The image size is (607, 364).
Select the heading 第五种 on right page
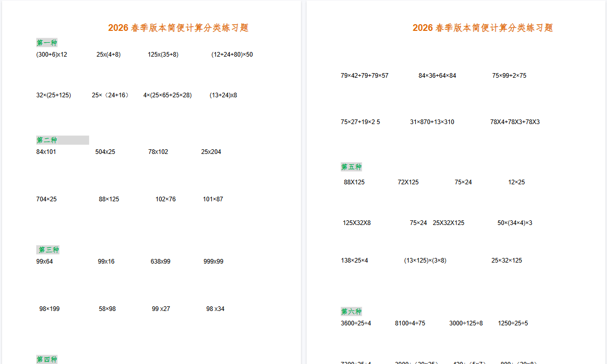click(351, 166)
